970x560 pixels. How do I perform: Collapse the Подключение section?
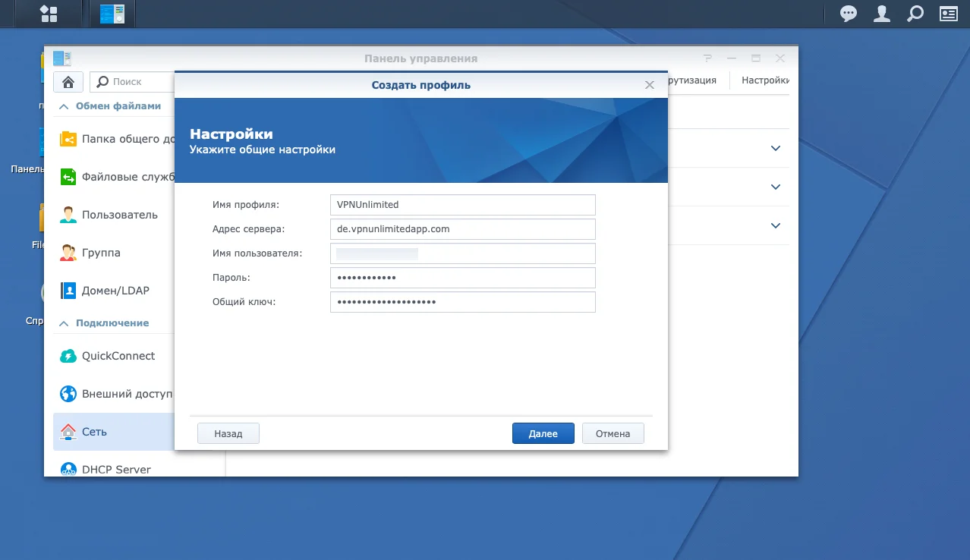click(65, 323)
